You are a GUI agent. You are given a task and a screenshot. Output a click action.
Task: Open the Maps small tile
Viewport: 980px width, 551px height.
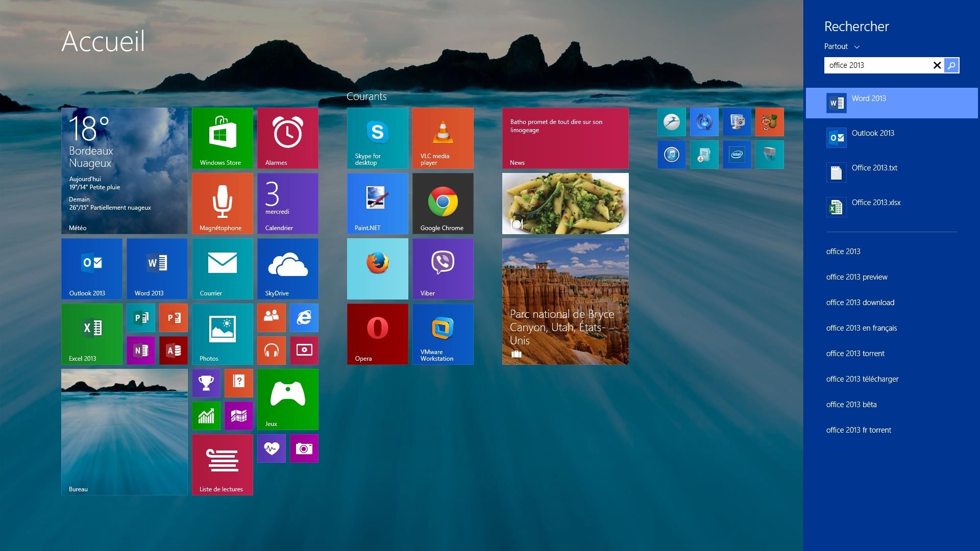[x=239, y=416]
